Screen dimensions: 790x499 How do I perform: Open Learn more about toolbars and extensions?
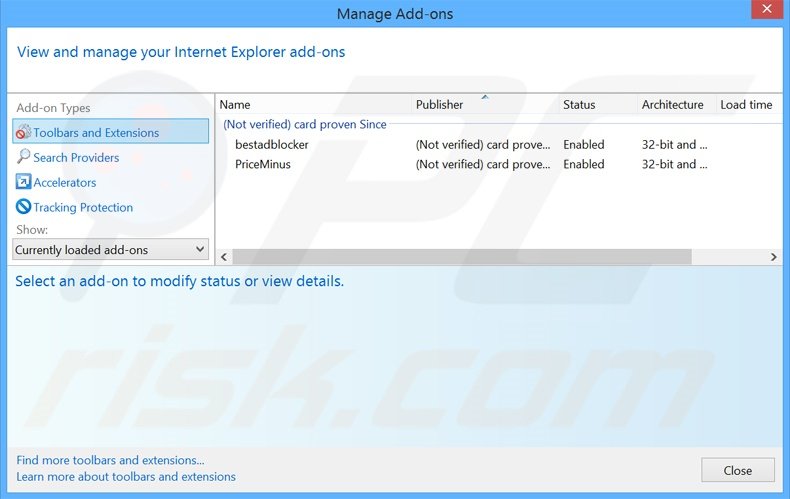point(126,476)
